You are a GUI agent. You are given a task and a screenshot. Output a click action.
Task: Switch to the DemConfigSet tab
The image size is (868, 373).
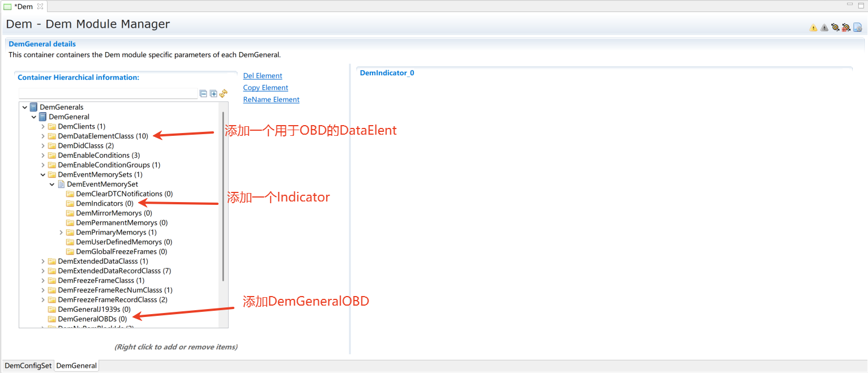(x=28, y=366)
